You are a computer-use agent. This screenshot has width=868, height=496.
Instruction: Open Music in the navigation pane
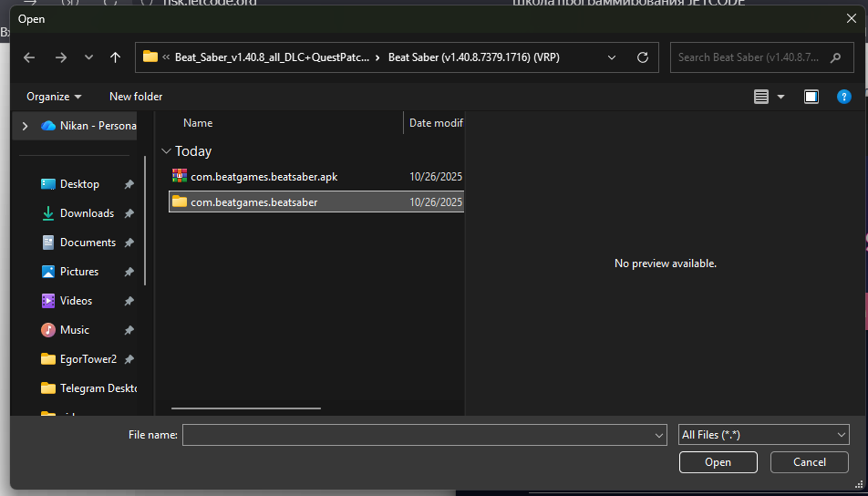point(74,330)
